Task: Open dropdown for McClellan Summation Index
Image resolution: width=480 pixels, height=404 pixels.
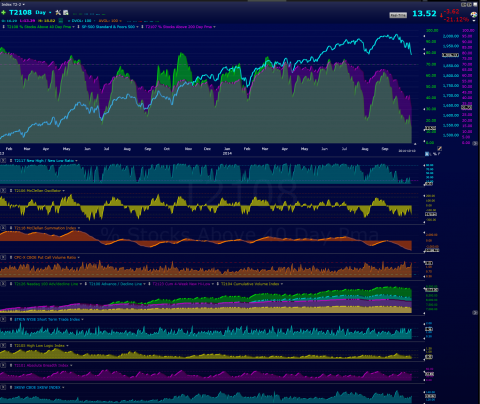Action: [79, 228]
